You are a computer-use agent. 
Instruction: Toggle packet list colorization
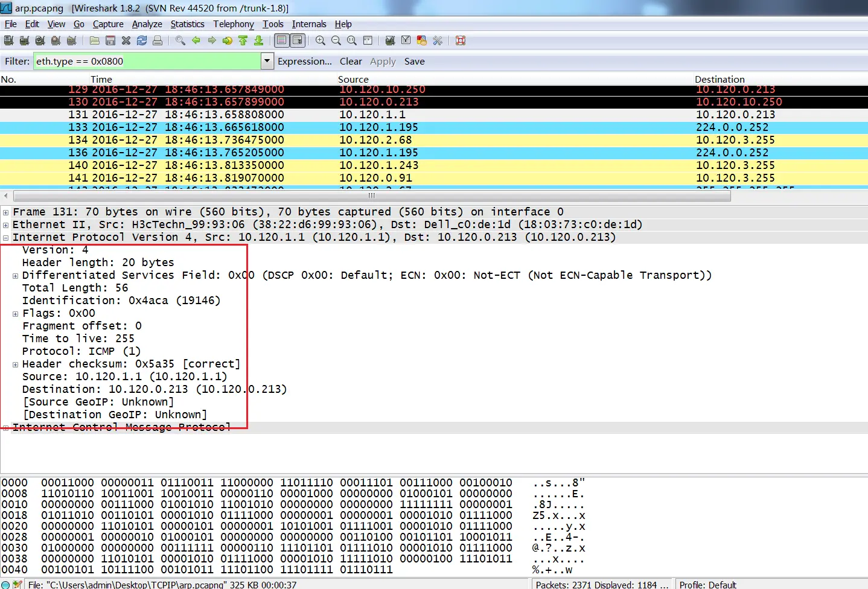pos(282,40)
